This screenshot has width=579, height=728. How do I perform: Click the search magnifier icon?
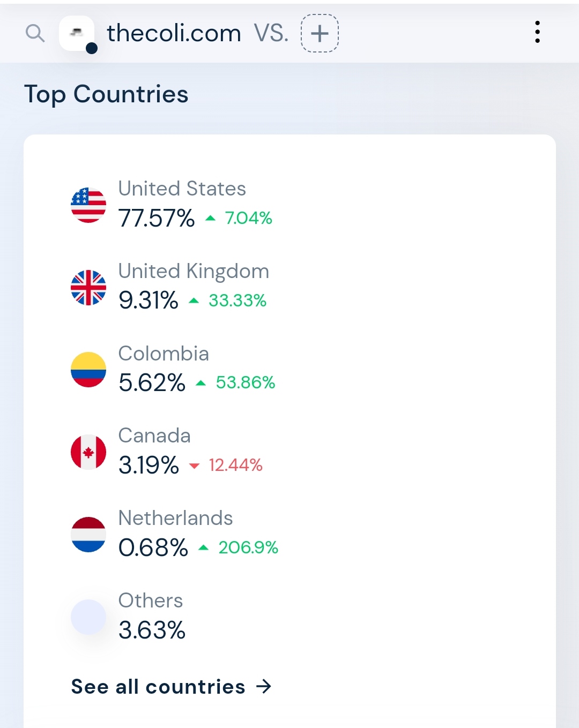click(x=35, y=33)
